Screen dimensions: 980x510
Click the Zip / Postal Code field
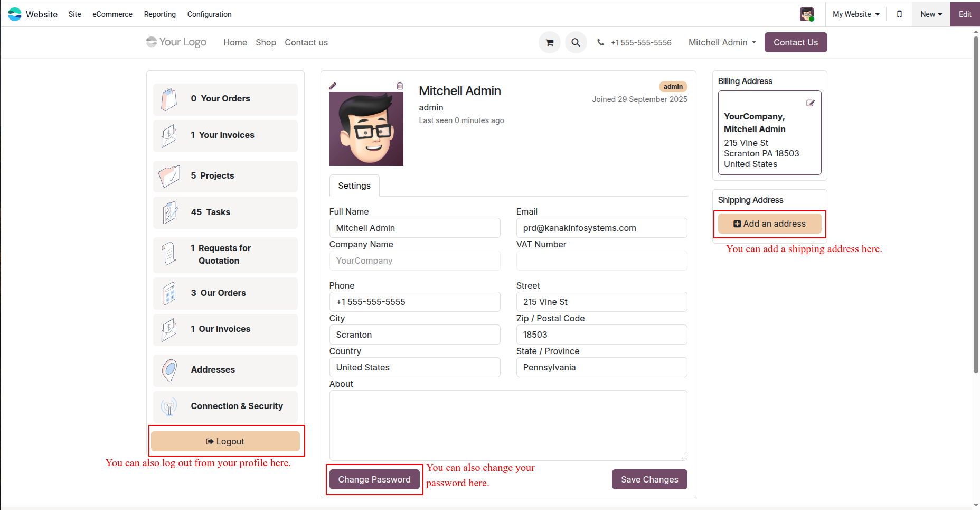(x=602, y=335)
